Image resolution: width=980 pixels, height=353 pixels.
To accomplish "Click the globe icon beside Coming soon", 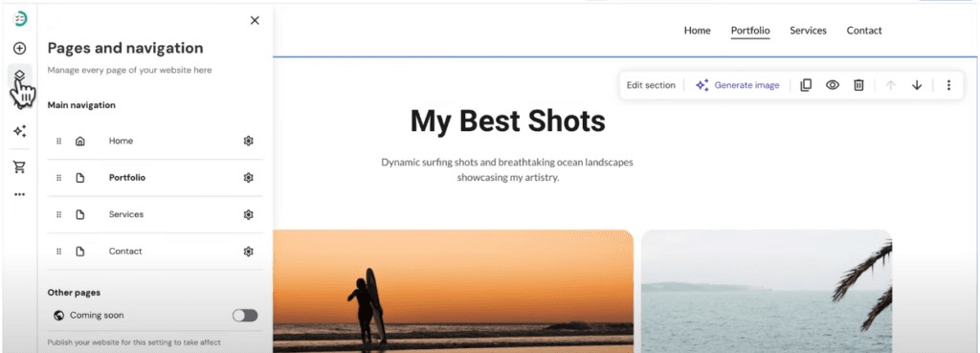I will (x=58, y=316).
